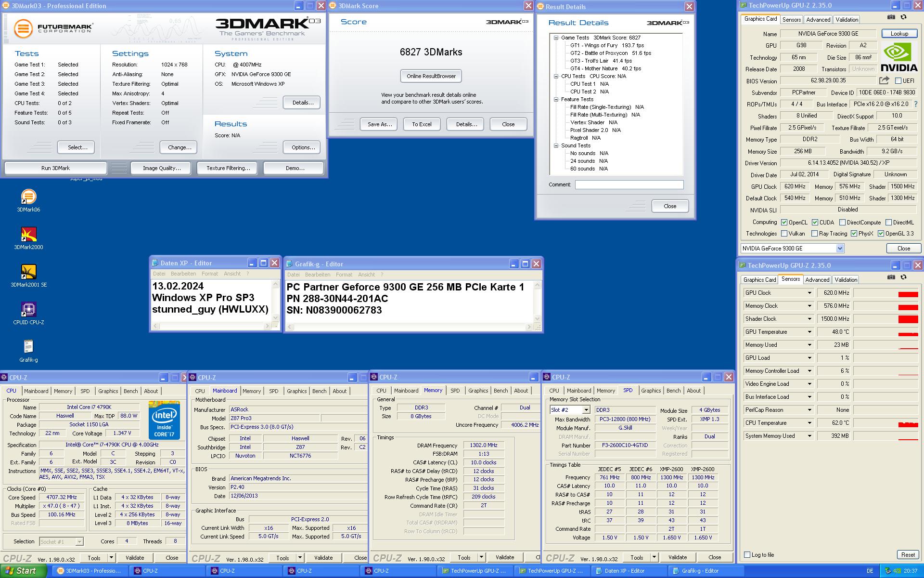Open the GPU Temperature sensor dropdown

point(809,332)
